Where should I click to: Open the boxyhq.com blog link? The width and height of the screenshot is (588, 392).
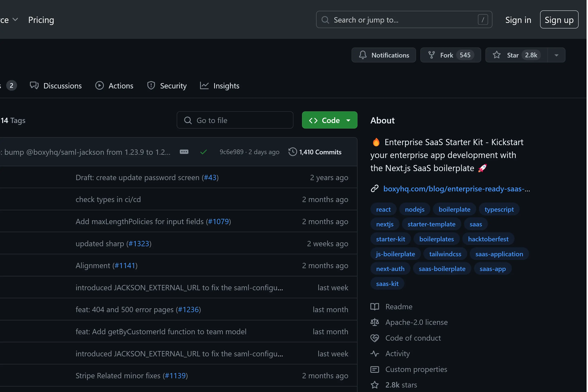click(x=456, y=189)
